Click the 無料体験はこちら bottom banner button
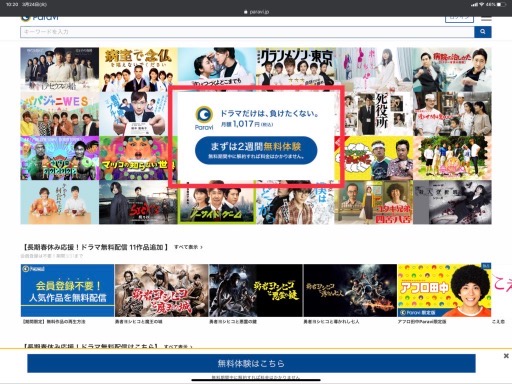The height and width of the screenshot is (384, 512). tap(251, 363)
